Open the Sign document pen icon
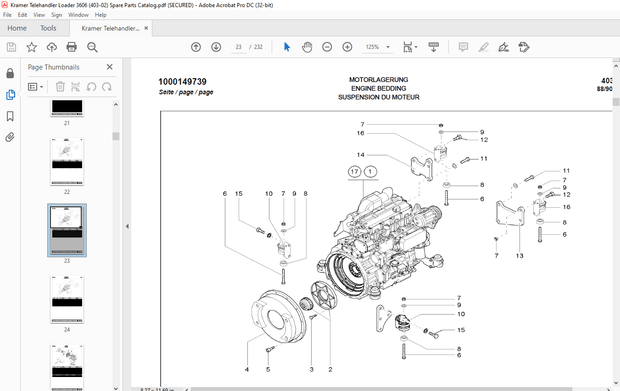Viewport: 620px width, 391px height. 503,47
